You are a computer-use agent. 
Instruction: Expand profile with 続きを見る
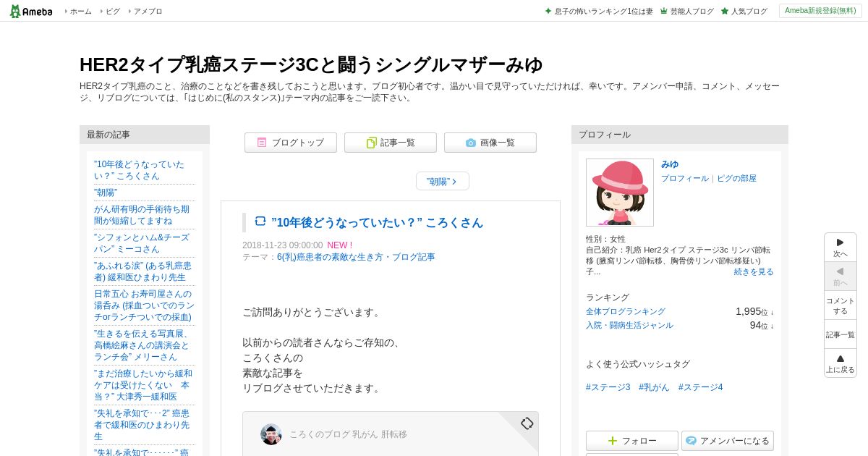point(754,271)
